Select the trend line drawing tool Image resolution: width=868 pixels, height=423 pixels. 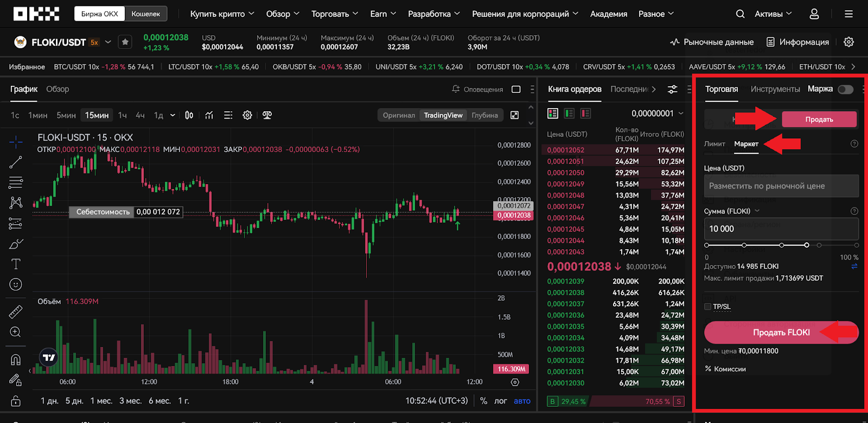[16, 162]
